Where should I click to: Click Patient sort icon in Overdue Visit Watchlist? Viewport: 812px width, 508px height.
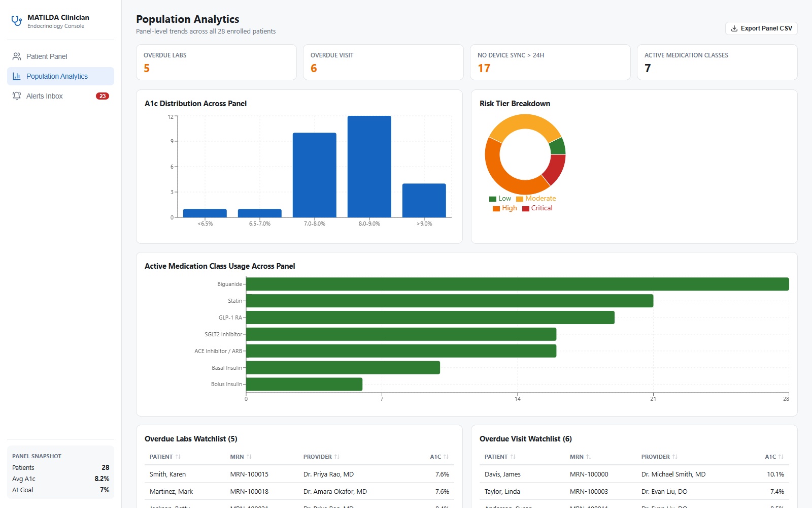point(513,457)
